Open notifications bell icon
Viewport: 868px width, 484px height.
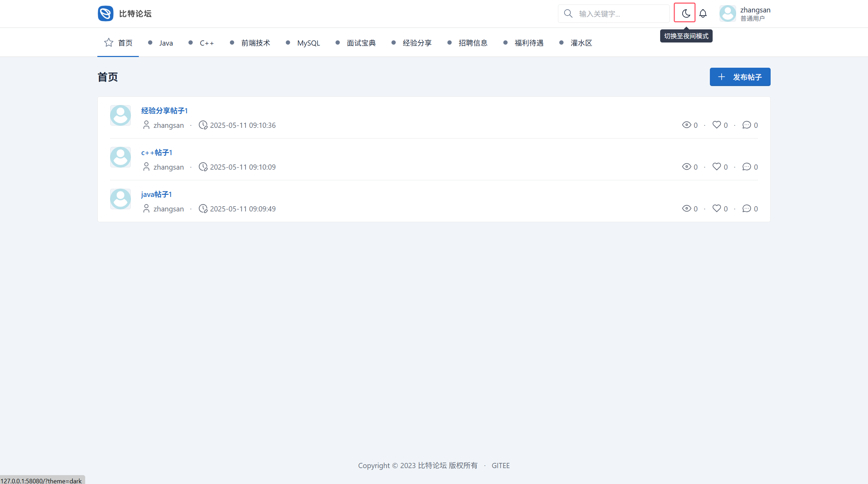click(x=703, y=13)
